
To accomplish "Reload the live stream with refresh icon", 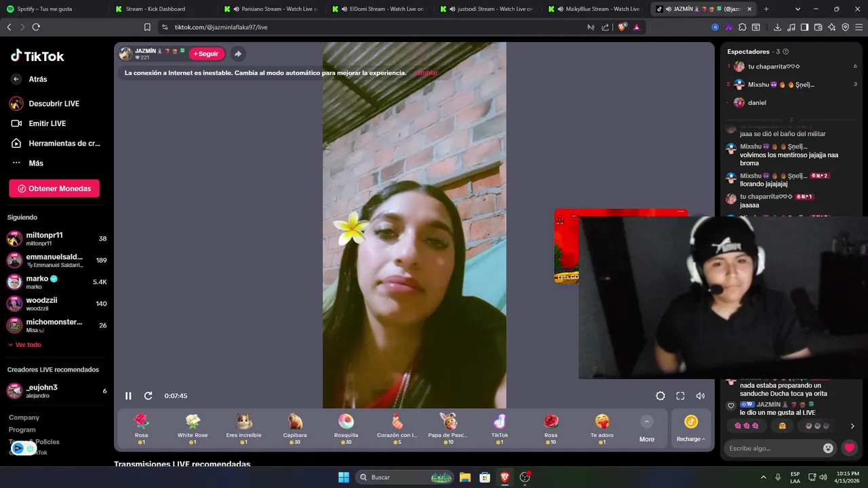I will 148,396.
